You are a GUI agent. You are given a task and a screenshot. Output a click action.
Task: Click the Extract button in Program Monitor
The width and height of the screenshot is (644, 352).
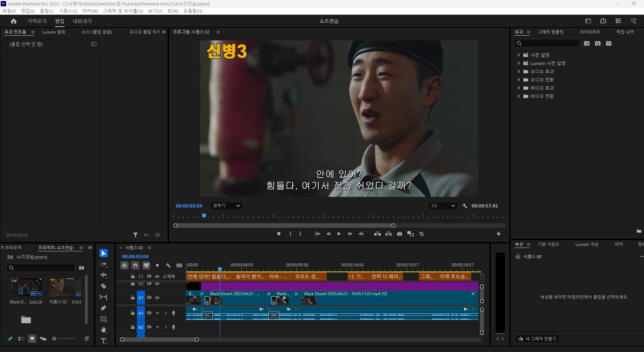click(388, 234)
